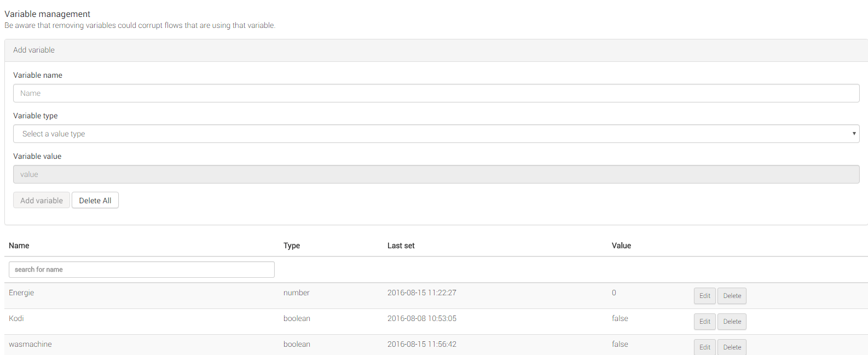Click the Name column header
The height and width of the screenshot is (355, 868).
tap(19, 245)
